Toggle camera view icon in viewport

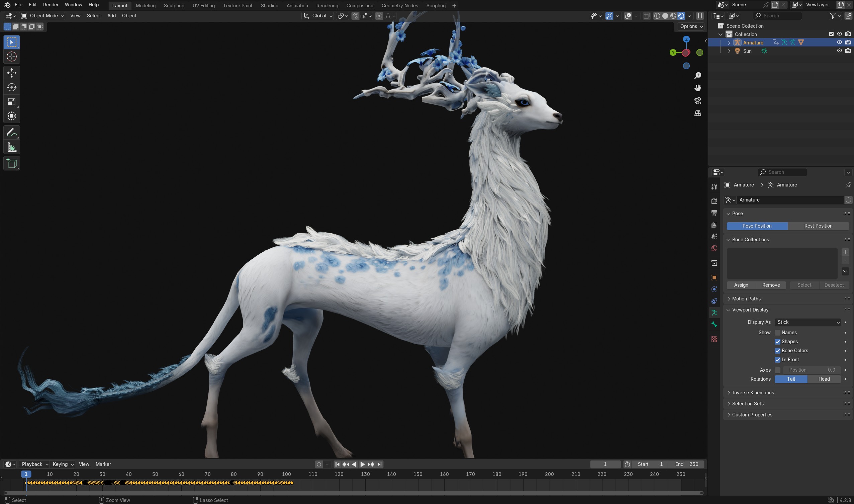[698, 101]
